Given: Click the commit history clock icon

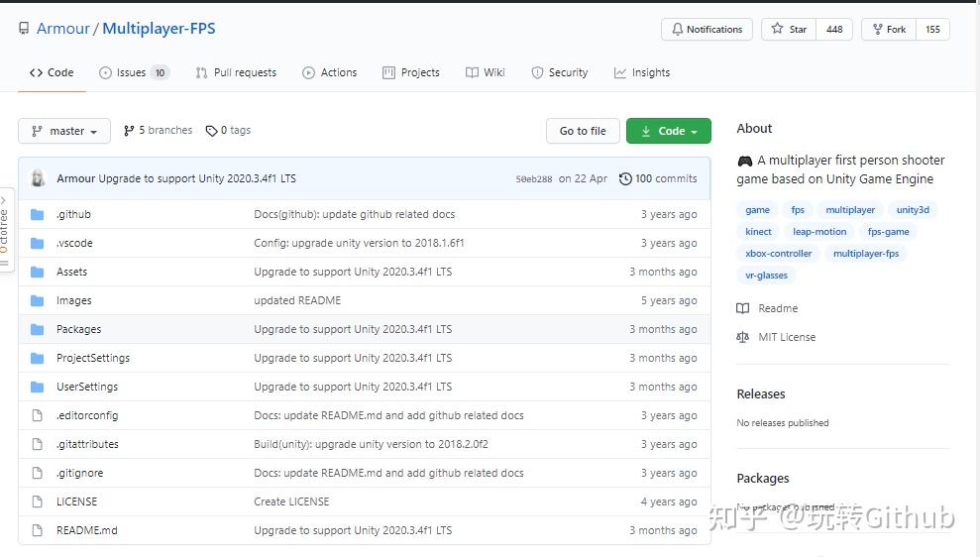Looking at the screenshot, I should click(x=625, y=178).
